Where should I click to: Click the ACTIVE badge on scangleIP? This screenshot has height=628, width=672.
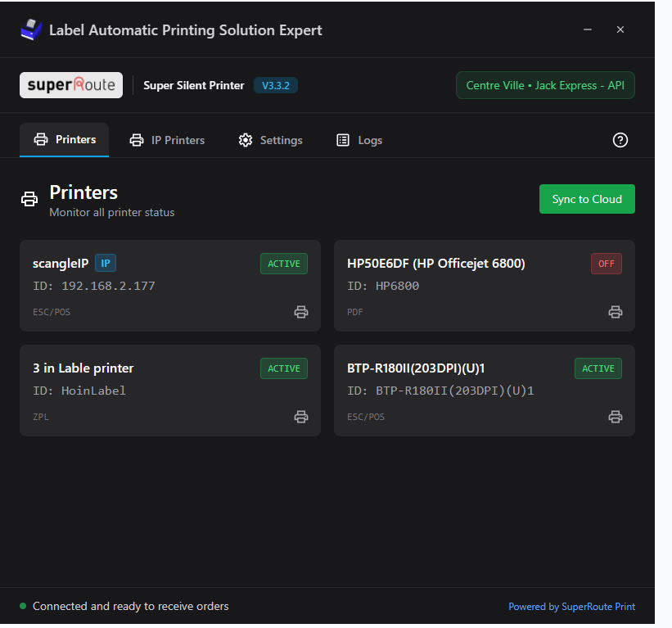[x=284, y=264]
